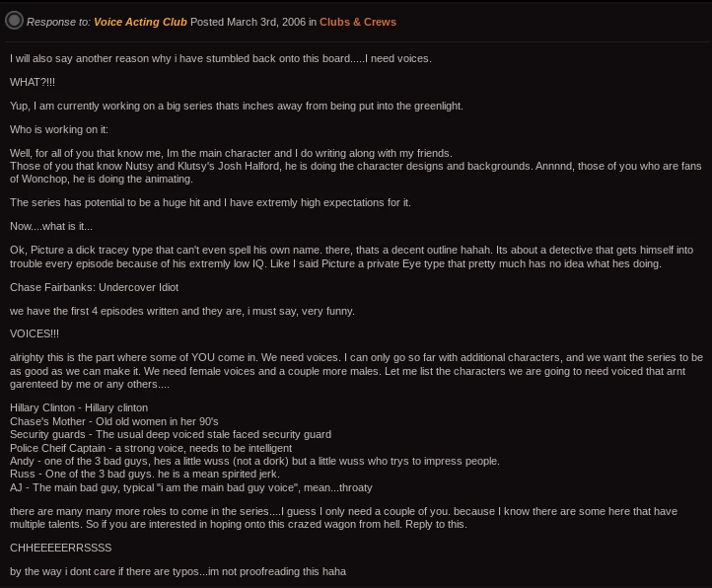Click the 'Who is working on it:' line

click(59, 129)
